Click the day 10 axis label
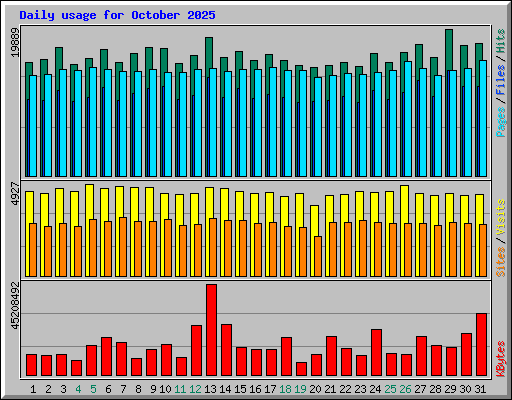The width and height of the screenshot is (512, 400). [x=165, y=389]
